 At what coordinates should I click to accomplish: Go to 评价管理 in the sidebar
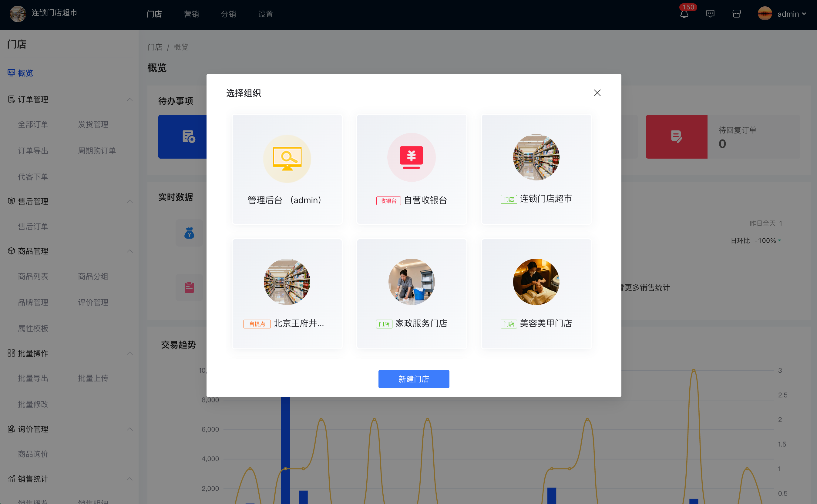[93, 302]
